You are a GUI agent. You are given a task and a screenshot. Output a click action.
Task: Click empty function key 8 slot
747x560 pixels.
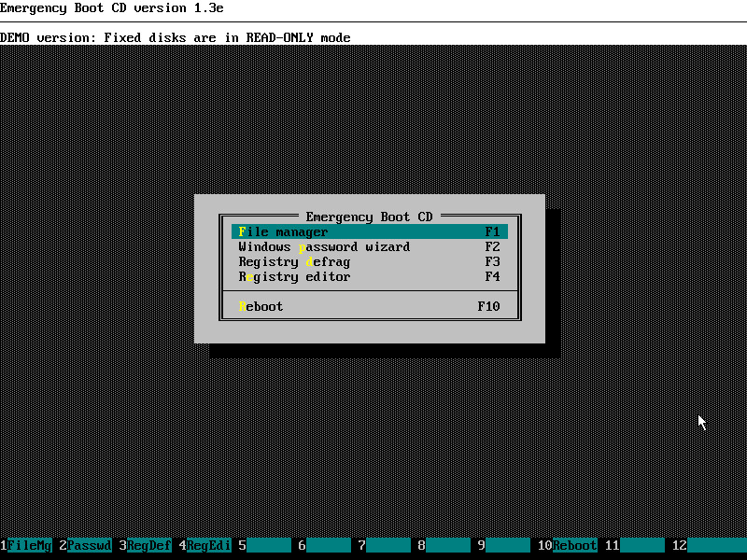448,545
